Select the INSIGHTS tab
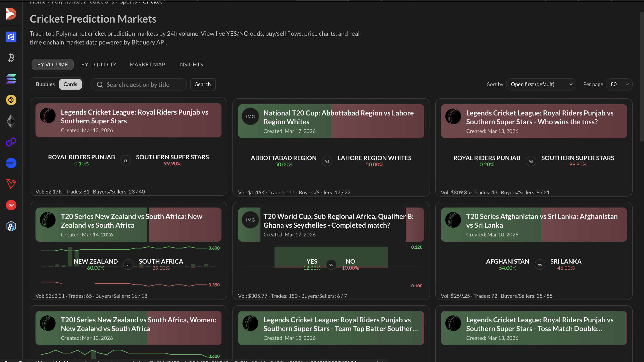Screen dimensions: 644x362 click(x=191, y=65)
